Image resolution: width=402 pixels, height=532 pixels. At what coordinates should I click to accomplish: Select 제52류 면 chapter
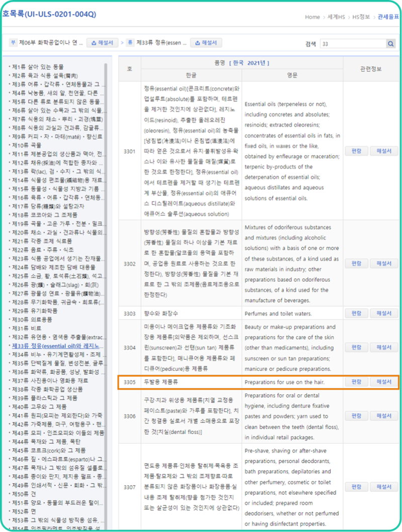(x=24, y=511)
